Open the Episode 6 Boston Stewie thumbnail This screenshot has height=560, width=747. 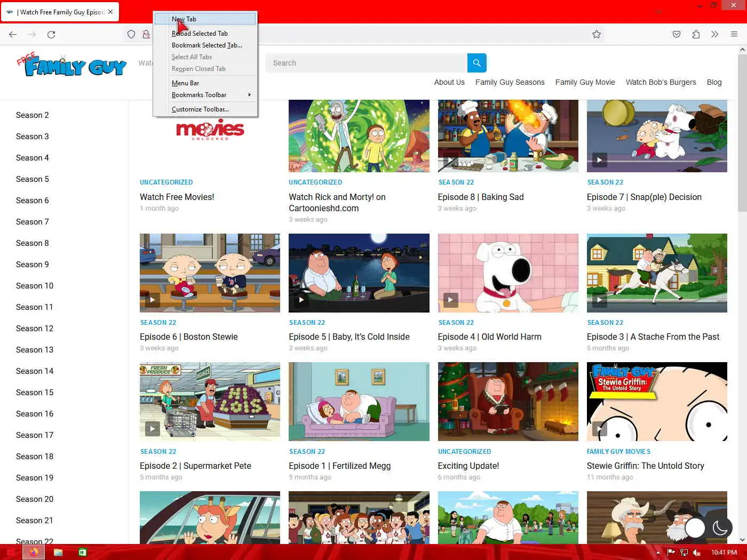[x=210, y=273]
